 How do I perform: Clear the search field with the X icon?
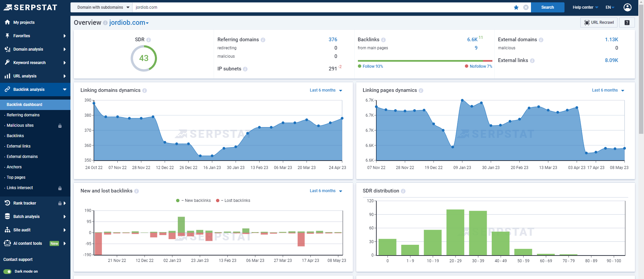(526, 7)
